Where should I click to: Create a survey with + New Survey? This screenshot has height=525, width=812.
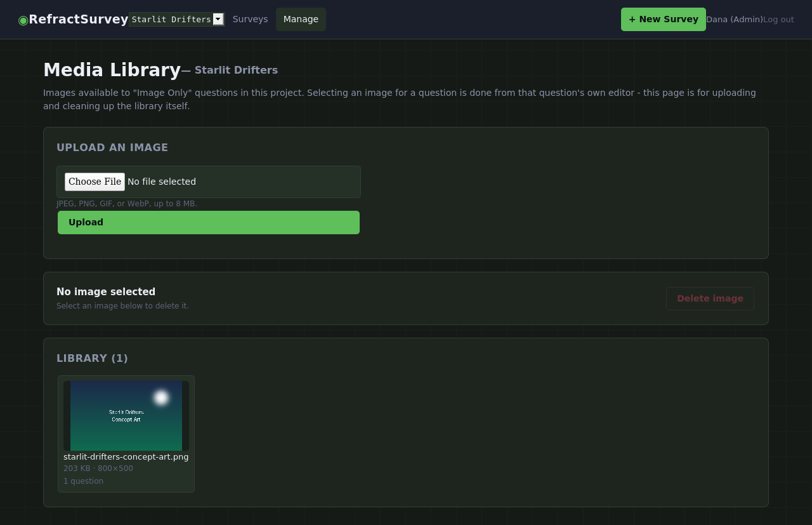point(664,19)
